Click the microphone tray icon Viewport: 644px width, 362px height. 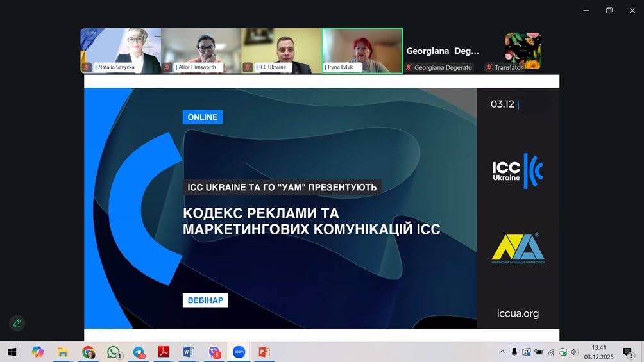point(514,352)
